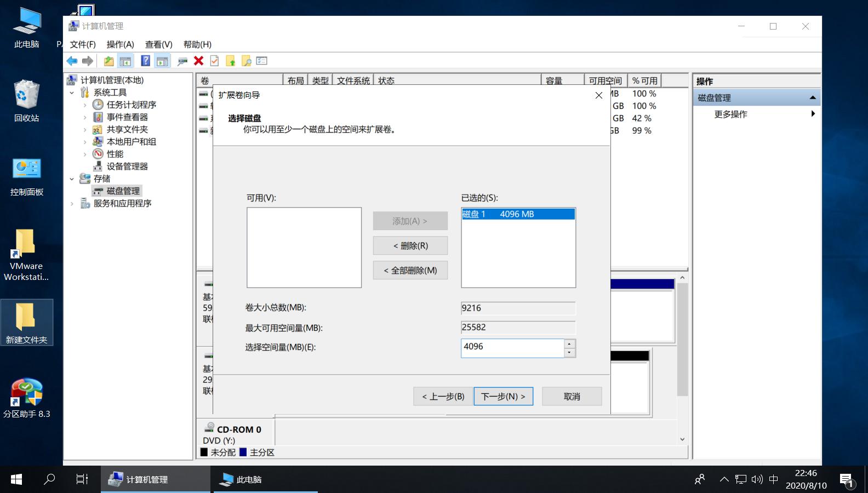Click the < 删除(R) button
This screenshot has height=493, width=868.
coord(410,246)
